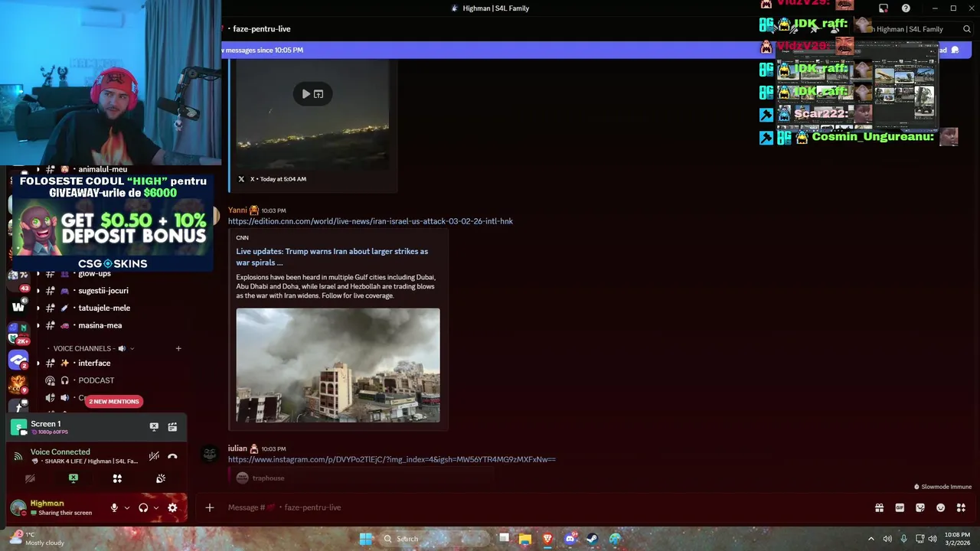Mute the microphone in user panel
This screenshot has height=551, width=980.
[x=114, y=507]
